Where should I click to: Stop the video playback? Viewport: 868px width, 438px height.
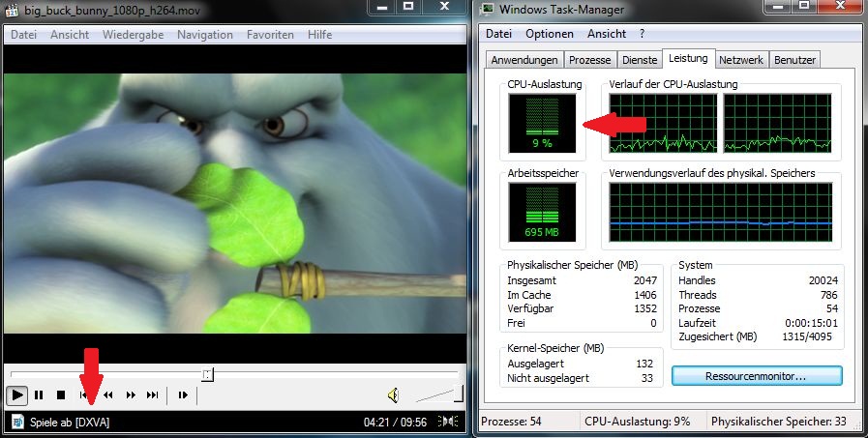(61, 394)
